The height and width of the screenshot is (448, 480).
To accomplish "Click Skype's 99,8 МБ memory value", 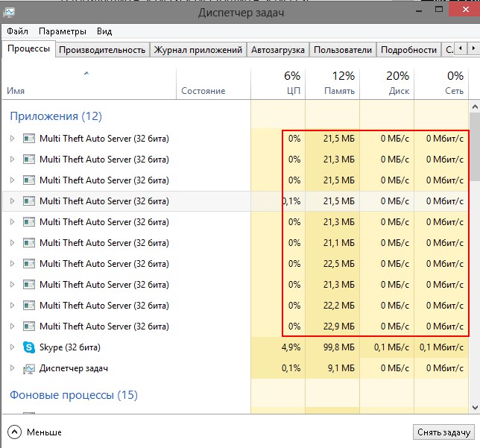I will [339, 347].
